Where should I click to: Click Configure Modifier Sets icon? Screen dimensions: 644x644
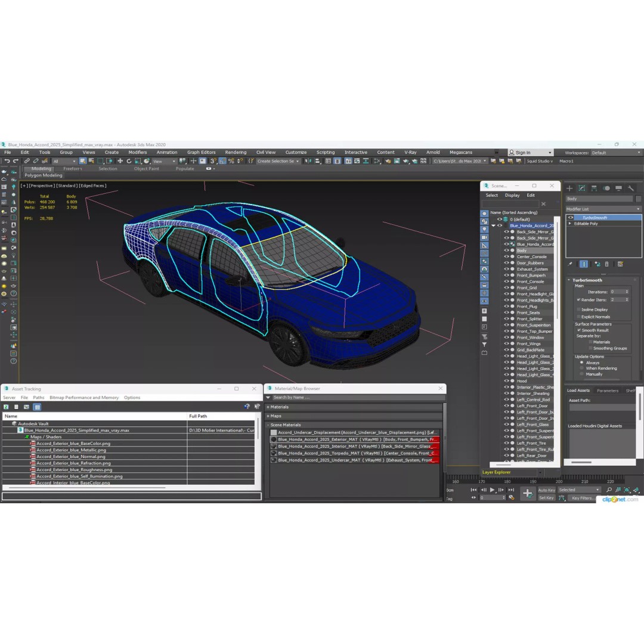620,264
